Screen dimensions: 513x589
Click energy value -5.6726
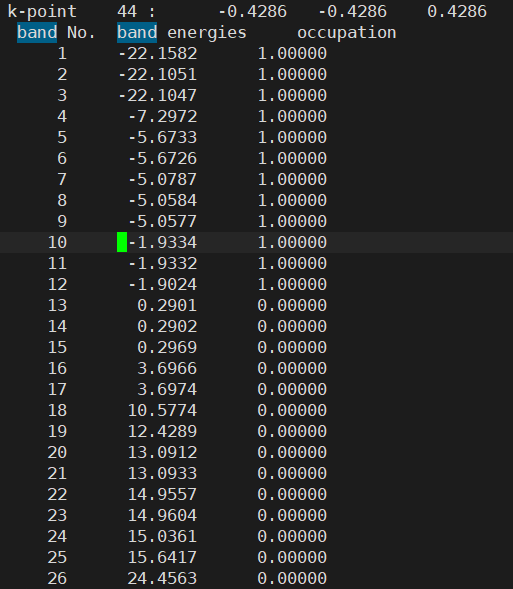tap(162, 159)
